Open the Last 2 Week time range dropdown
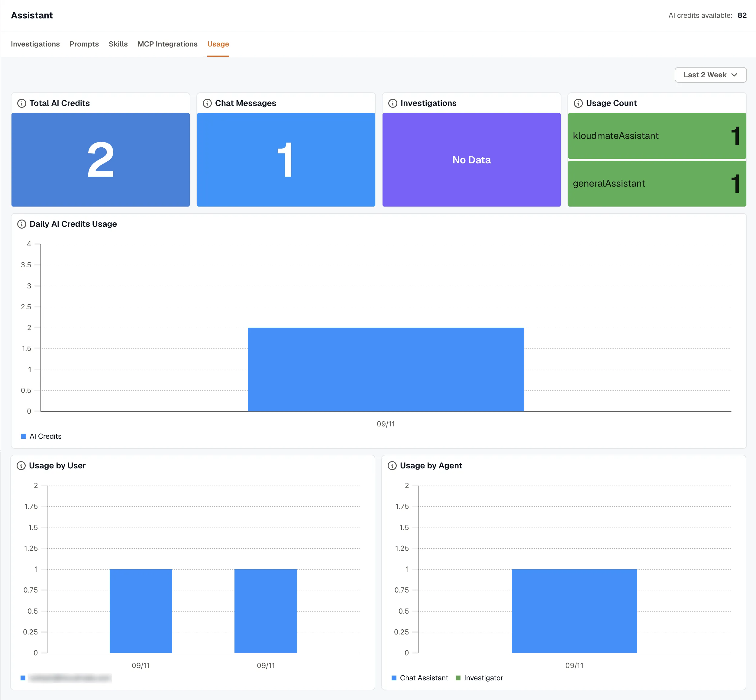 click(x=710, y=75)
